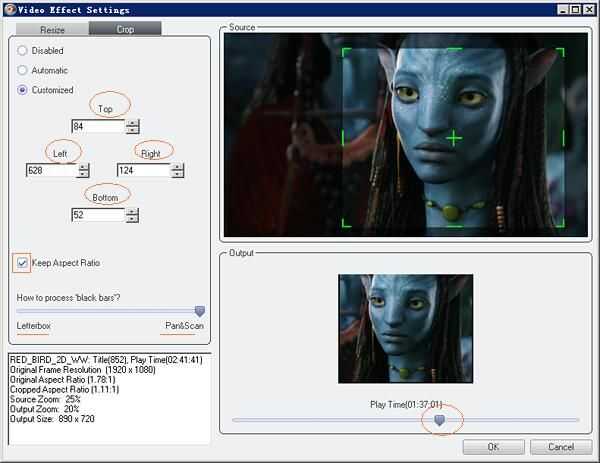600x463 pixels.
Task: Click the Video Effect Settings title icon
Action: click(10, 10)
